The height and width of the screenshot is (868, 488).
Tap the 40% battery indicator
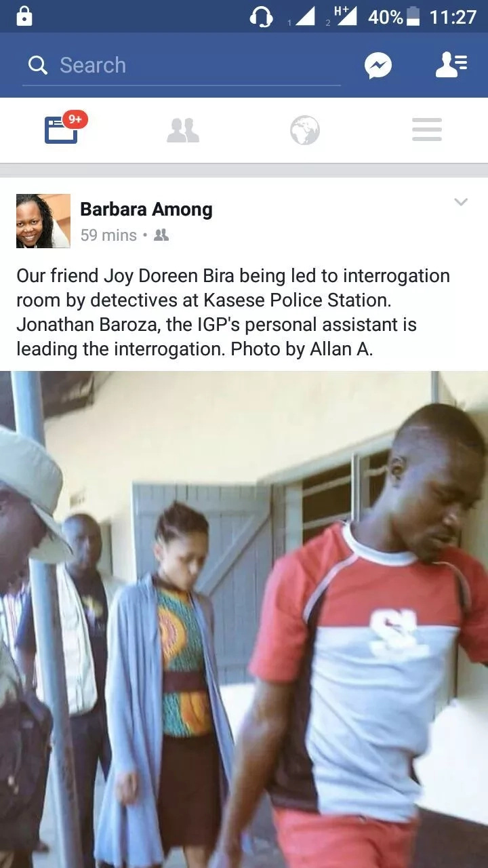pyautogui.click(x=394, y=16)
